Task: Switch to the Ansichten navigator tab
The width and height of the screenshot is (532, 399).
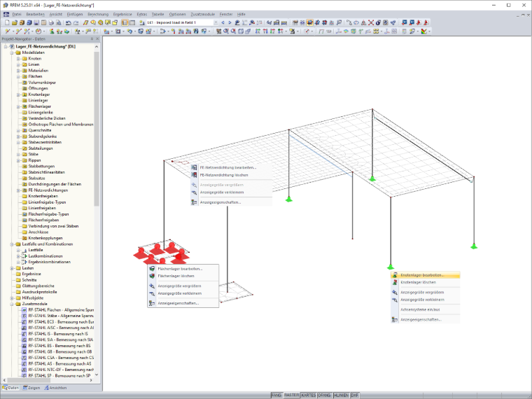Action: (55, 388)
